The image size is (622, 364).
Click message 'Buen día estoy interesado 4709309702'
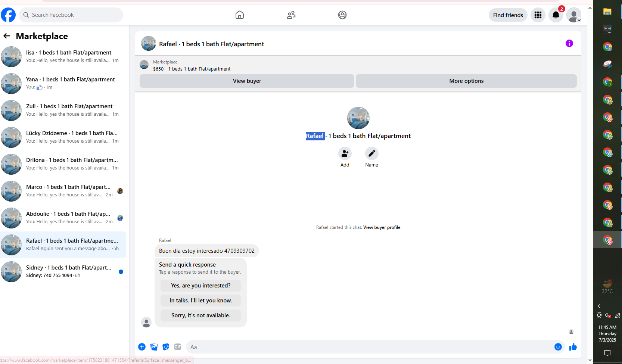pos(207,251)
